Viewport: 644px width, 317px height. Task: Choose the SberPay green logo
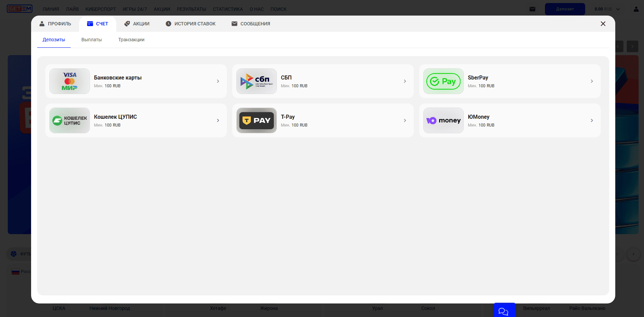443,81
